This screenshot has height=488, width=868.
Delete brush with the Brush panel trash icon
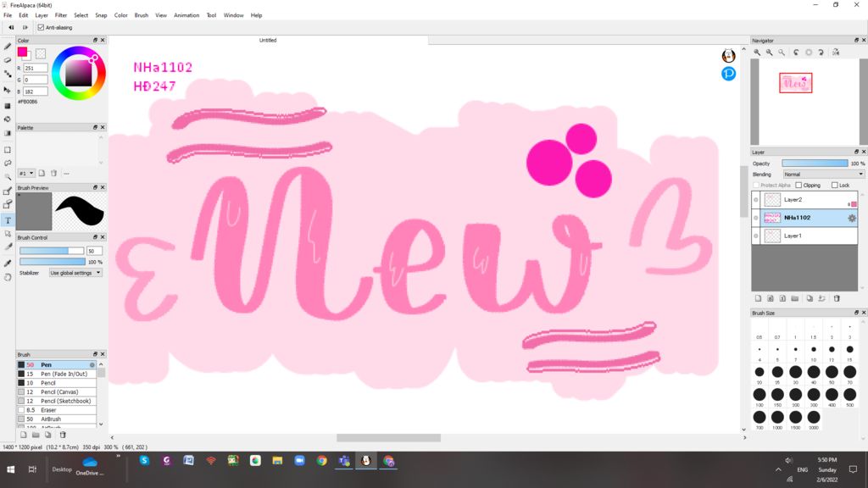[x=63, y=435]
